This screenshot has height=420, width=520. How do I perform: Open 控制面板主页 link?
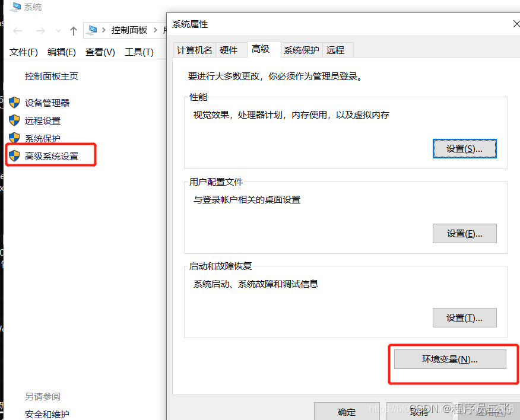click(52, 77)
